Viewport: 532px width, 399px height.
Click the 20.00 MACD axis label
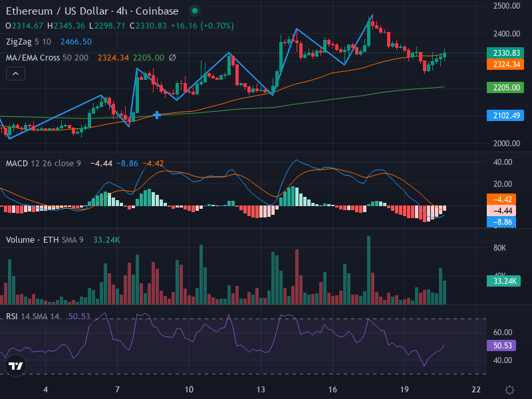click(x=503, y=184)
